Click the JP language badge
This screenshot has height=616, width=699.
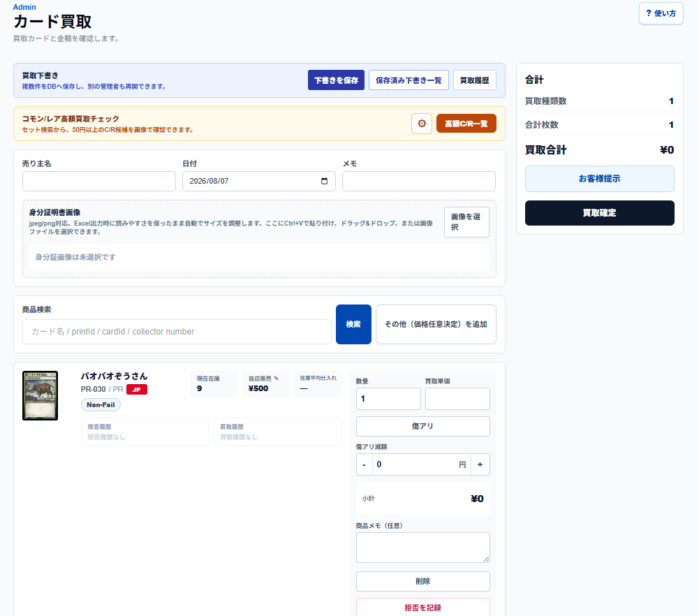[x=137, y=389]
